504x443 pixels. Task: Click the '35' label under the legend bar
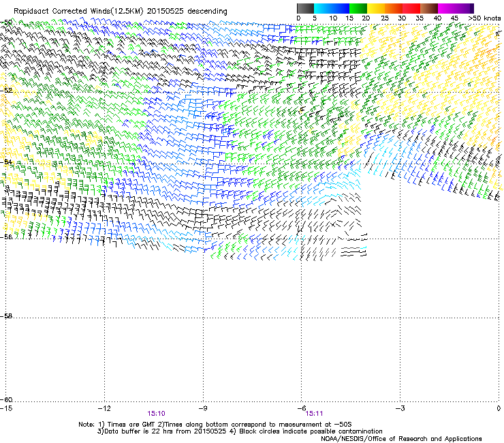tap(420, 18)
